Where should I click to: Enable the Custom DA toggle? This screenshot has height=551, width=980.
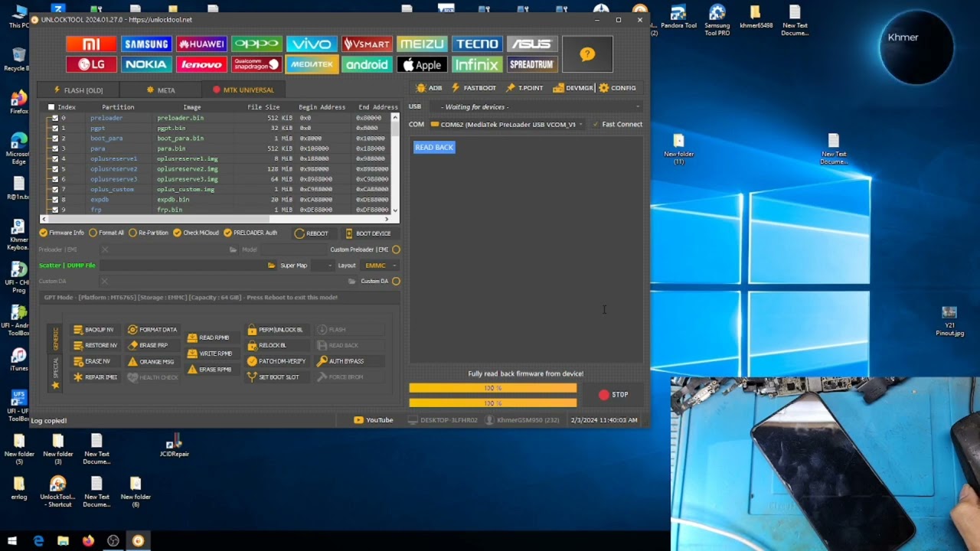(x=396, y=281)
